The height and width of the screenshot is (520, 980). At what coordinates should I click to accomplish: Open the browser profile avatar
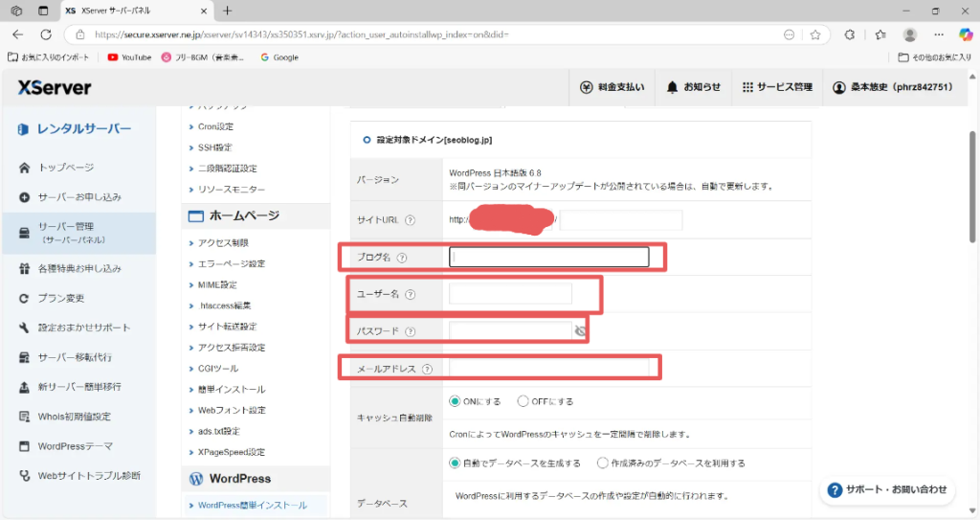(910, 34)
